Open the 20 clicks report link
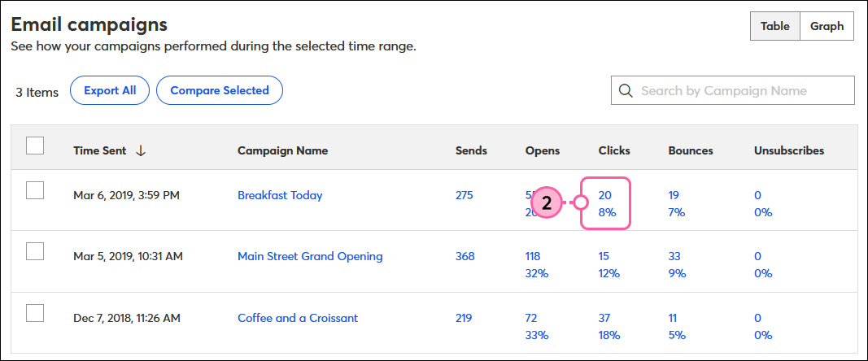 coord(605,195)
